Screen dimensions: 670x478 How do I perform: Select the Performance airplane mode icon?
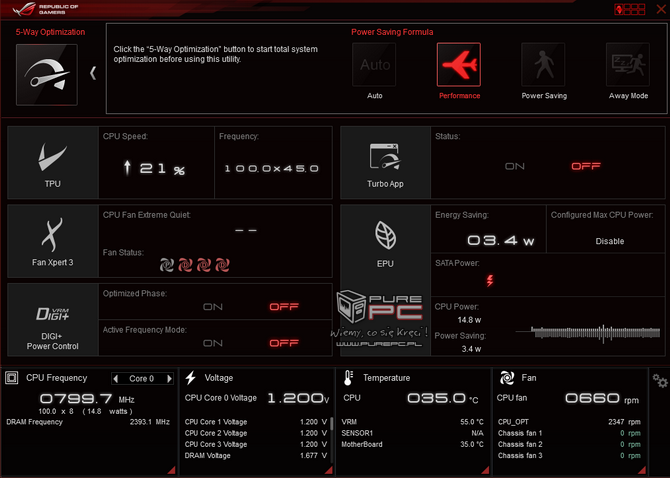tap(458, 65)
